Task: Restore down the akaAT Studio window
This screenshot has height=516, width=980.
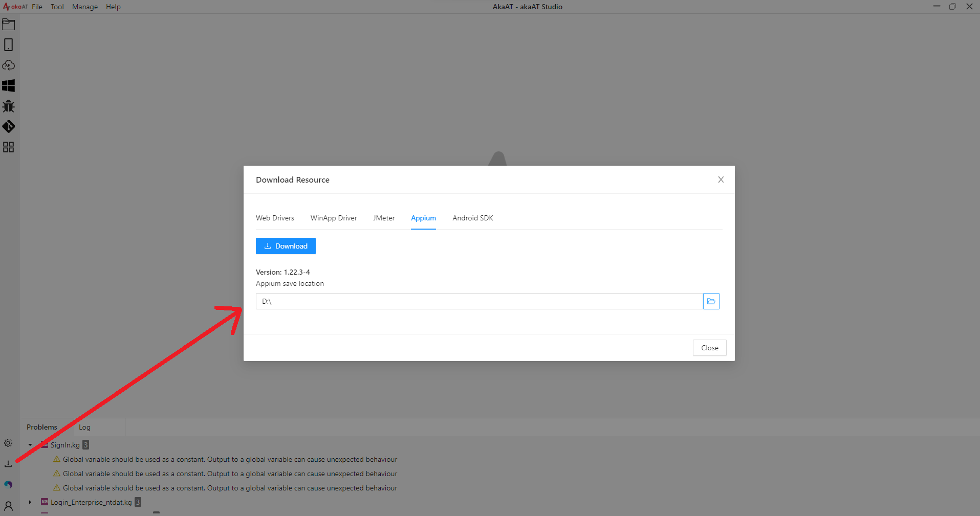Action: pos(952,7)
